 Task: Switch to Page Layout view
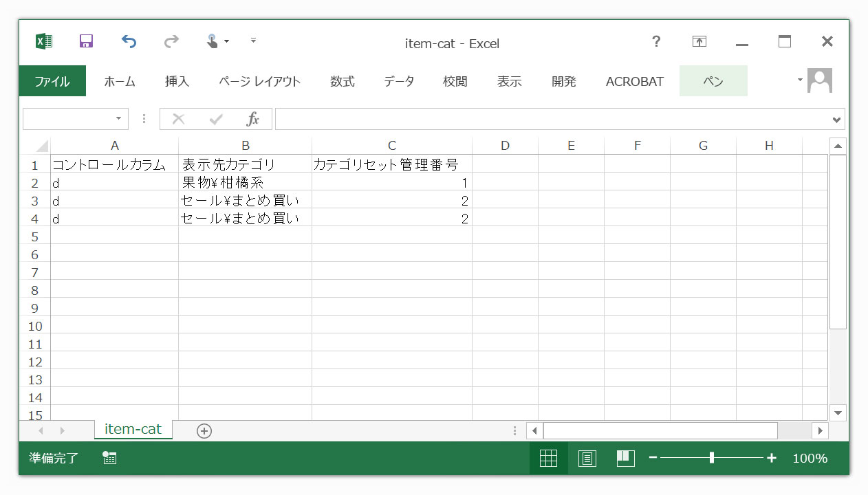587,458
